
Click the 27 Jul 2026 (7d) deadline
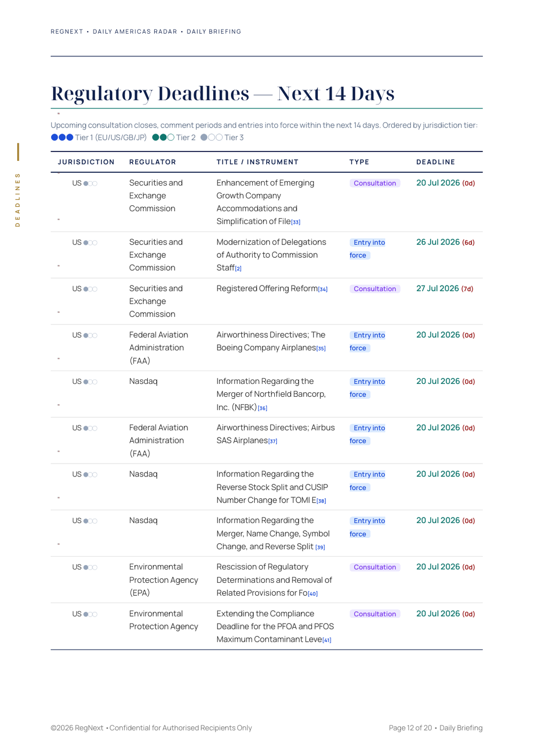445,289
